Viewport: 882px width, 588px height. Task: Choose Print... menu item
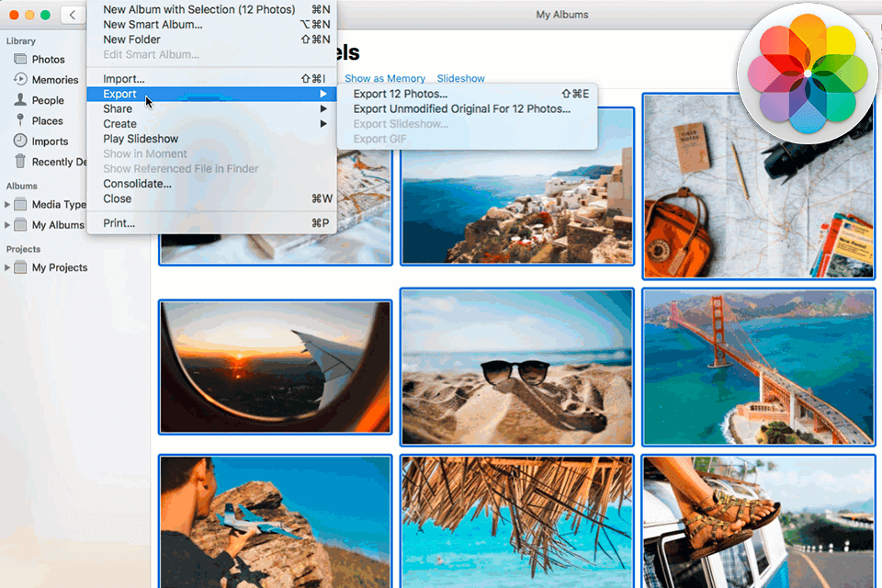tap(212, 223)
